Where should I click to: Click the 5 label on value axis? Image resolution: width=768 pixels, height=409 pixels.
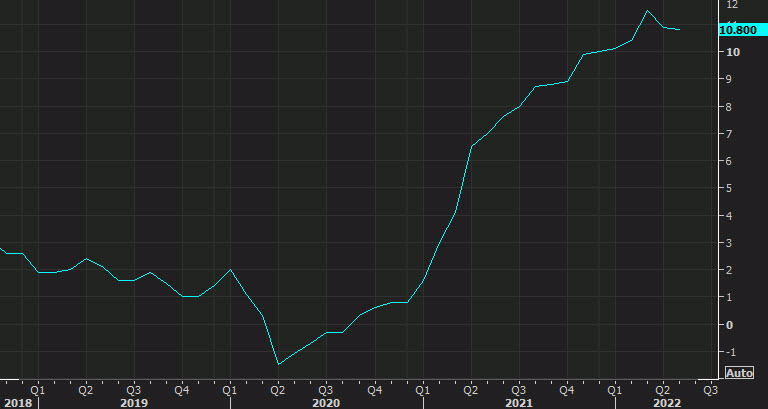coord(730,188)
